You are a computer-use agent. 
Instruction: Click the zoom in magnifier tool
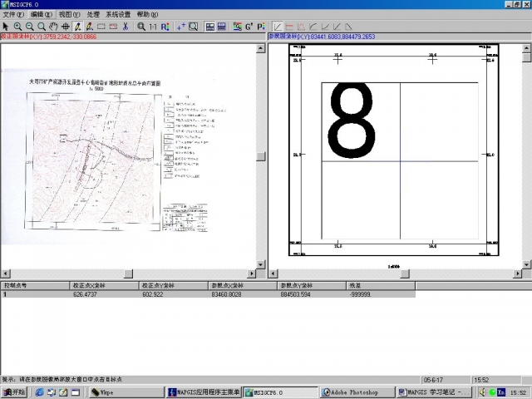click(17, 27)
